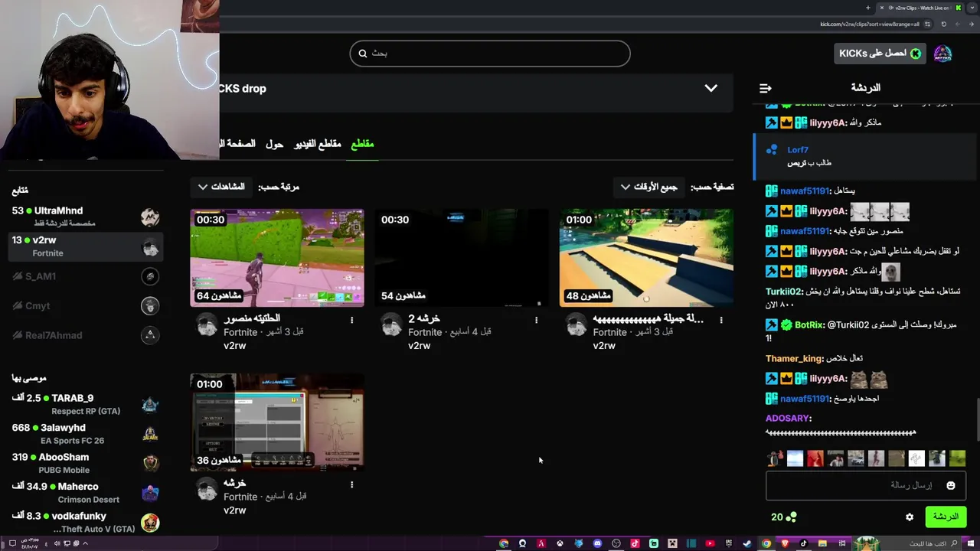Viewport: 980px width, 551px height.
Task: Click the browser address bar kick.com URL
Action: (870, 24)
